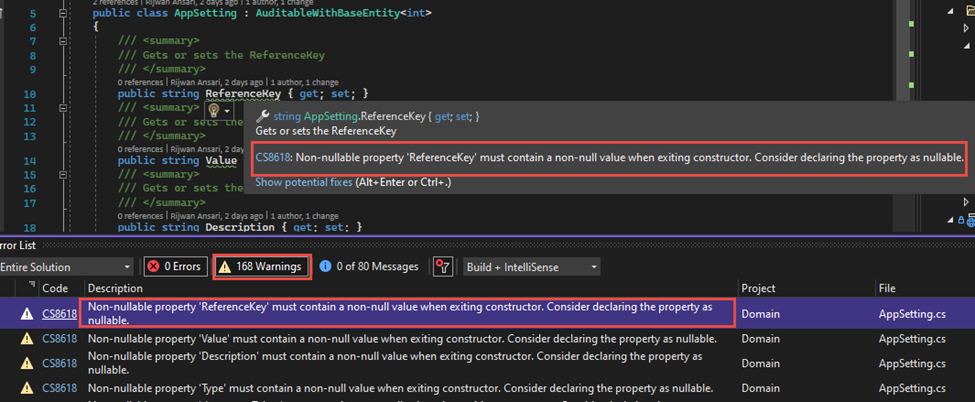Sort by the Description column header
This screenshot has width=975, height=402.
[x=115, y=288]
